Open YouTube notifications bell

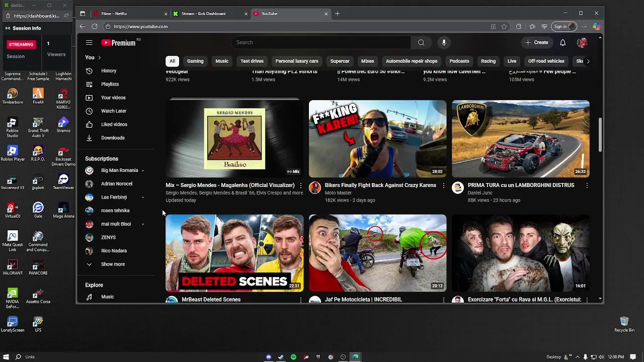pos(562,43)
